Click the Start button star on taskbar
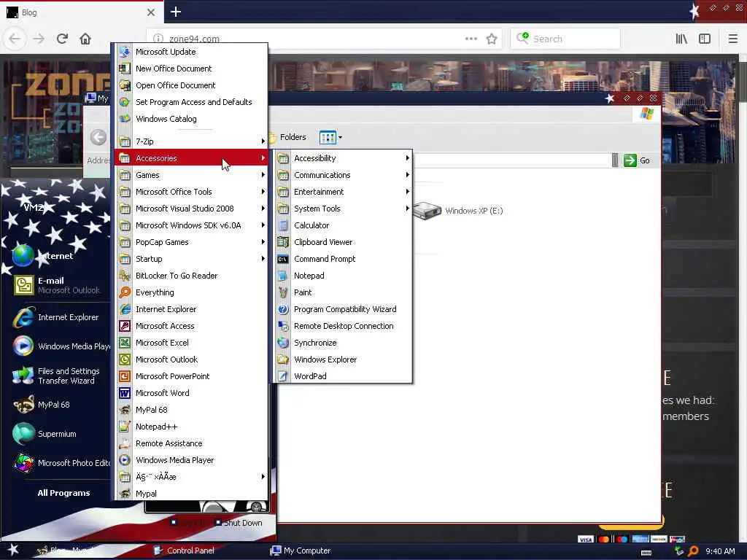The height and width of the screenshot is (560, 747). coord(13,550)
